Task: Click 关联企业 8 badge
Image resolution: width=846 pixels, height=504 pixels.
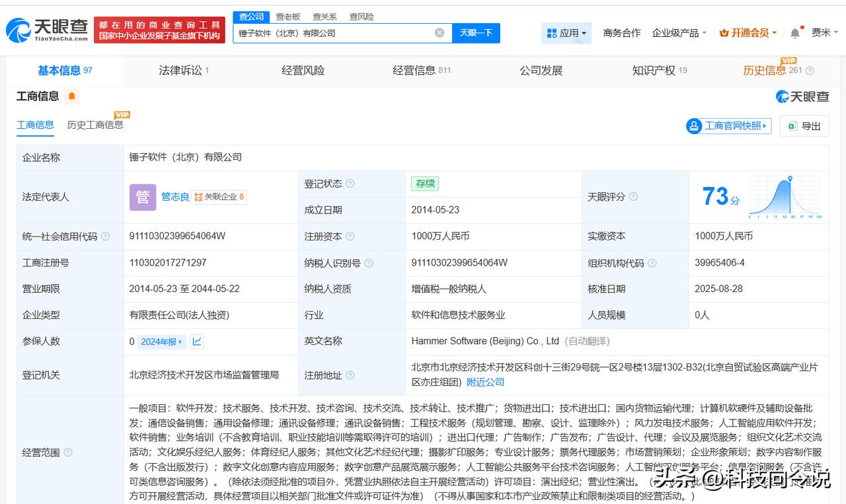Action: 219,197
